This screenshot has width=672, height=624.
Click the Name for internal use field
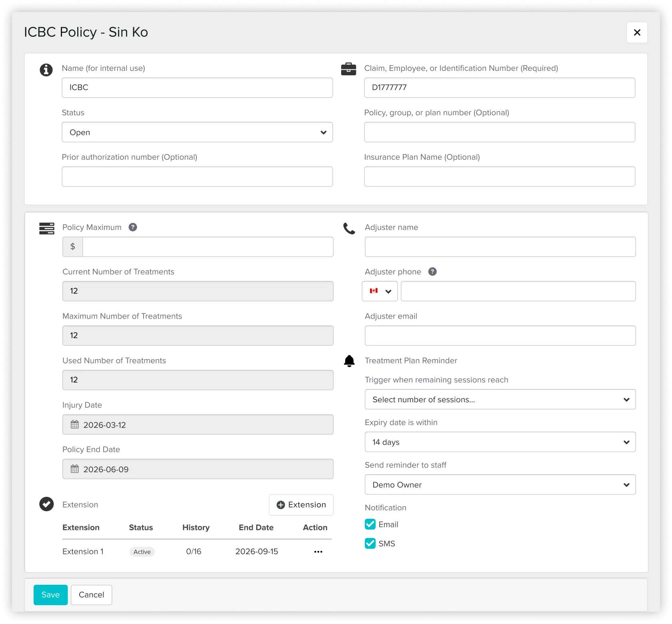pyautogui.click(x=197, y=88)
